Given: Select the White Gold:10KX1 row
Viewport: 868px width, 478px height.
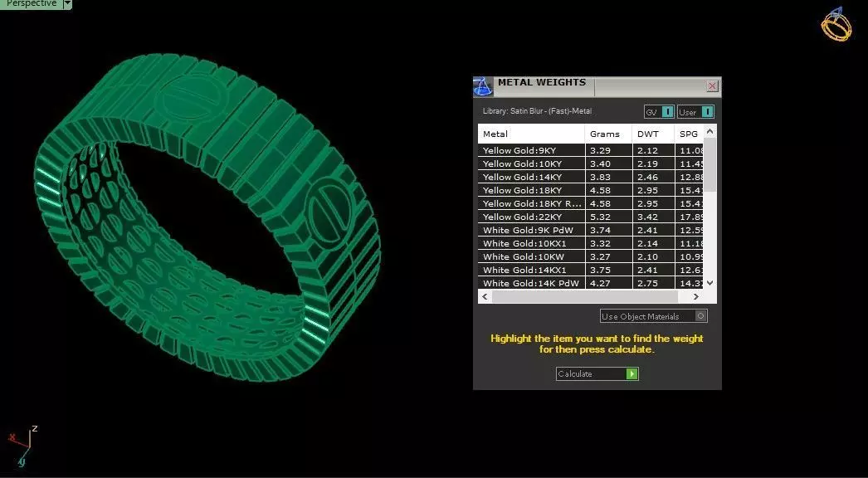Looking at the screenshot, I should (591, 243).
